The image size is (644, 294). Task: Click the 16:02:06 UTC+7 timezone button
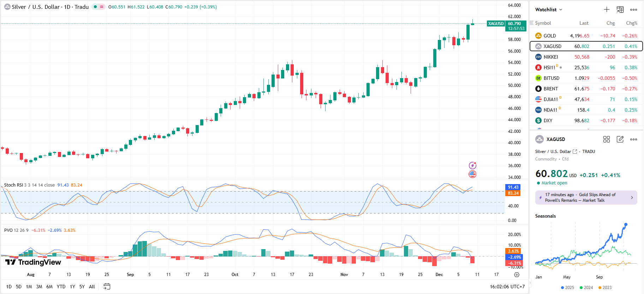point(507,287)
